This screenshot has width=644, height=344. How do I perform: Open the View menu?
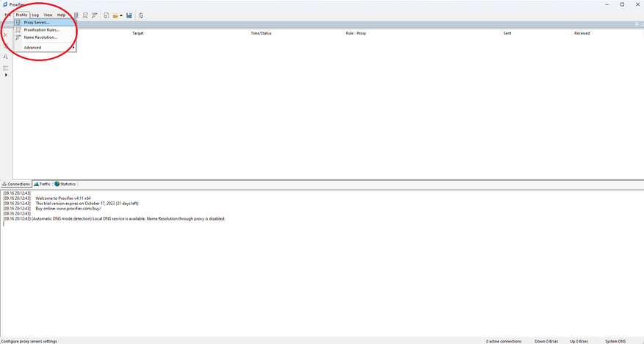(x=48, y=15)
